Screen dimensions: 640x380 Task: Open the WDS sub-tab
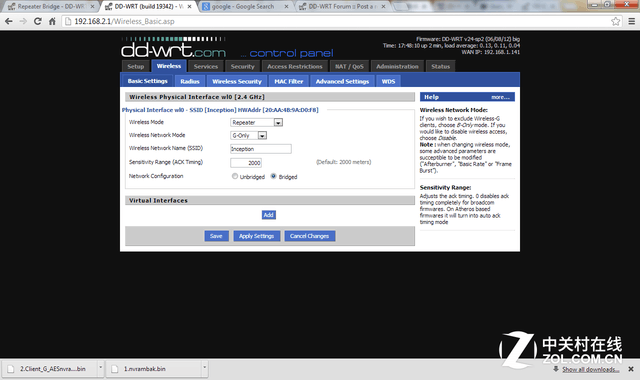[388, 81]
